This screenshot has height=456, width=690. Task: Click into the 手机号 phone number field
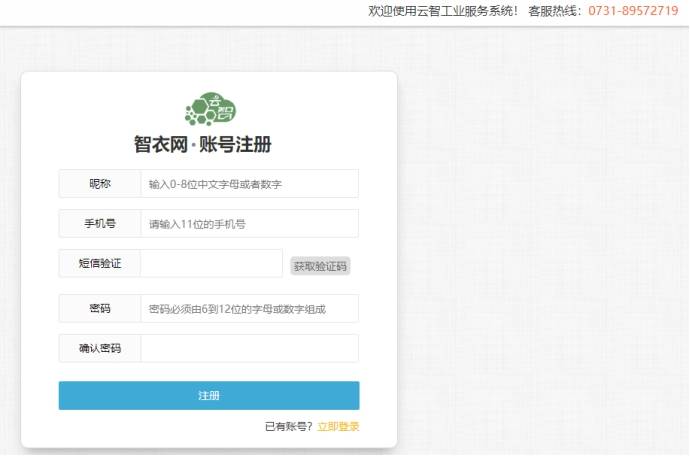click(x=250, y=224)
